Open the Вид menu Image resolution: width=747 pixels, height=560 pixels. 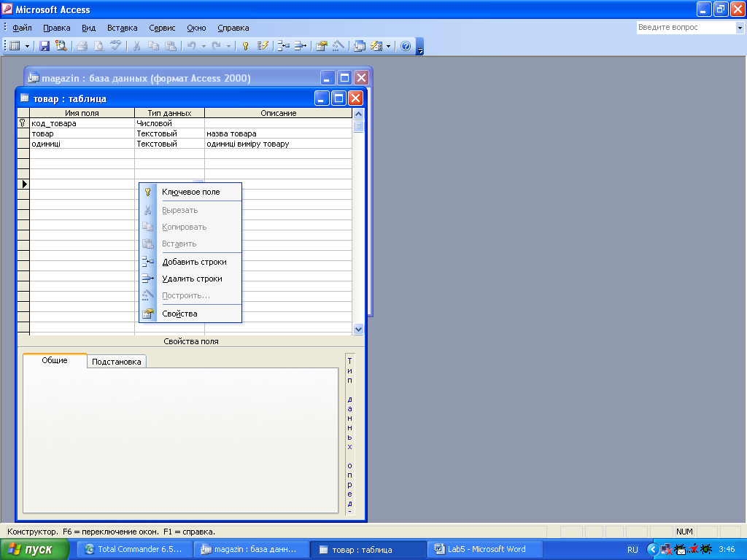tap(88, 28)
